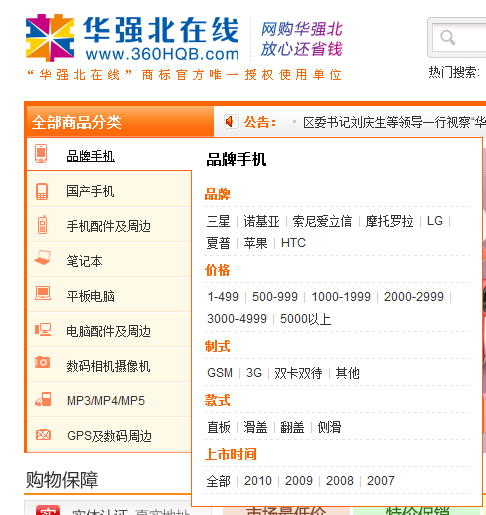The image size is (486, 515).
Task: Filter by price 3000-4999
Action: [x=237, y=319]
